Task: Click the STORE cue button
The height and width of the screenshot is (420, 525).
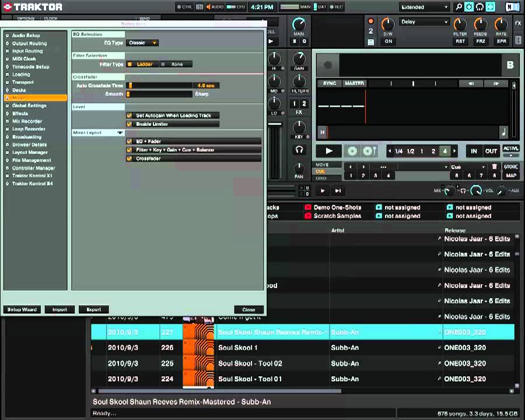Action: [511, 166]
